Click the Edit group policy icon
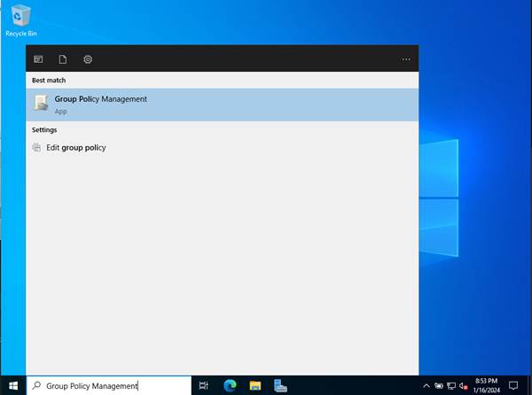This screenshot has width=532, height=395. coord(36,148)
